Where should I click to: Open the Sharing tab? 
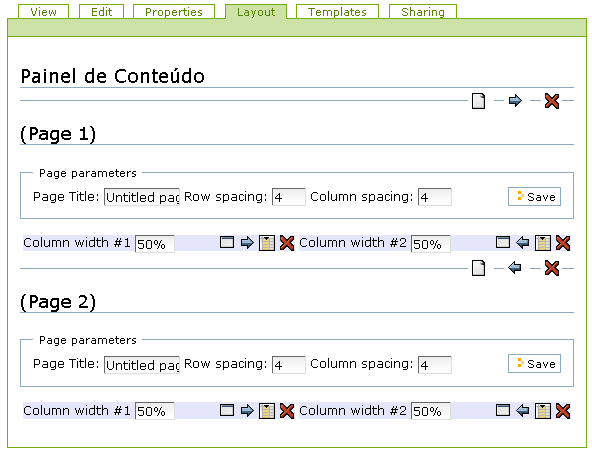coord(423,12)
